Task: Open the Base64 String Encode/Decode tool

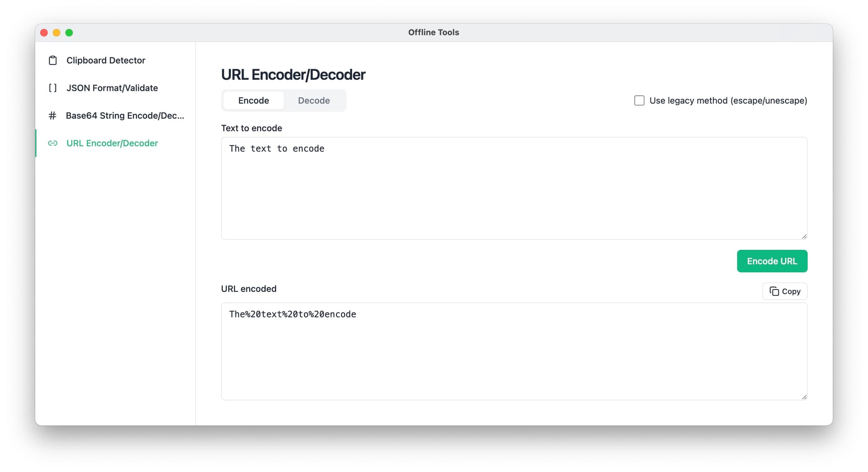Action: pyautogui.click(x=125, y=116)
